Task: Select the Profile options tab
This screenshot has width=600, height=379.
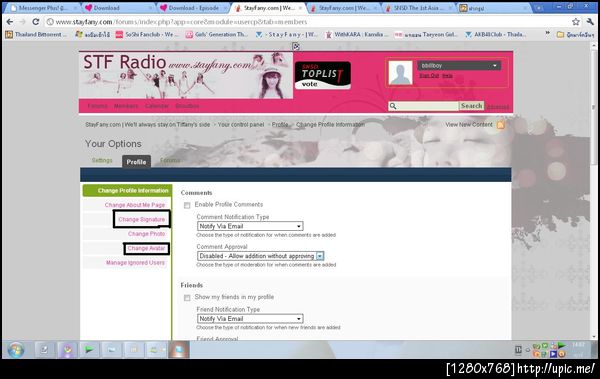Action: coord(136,162)
